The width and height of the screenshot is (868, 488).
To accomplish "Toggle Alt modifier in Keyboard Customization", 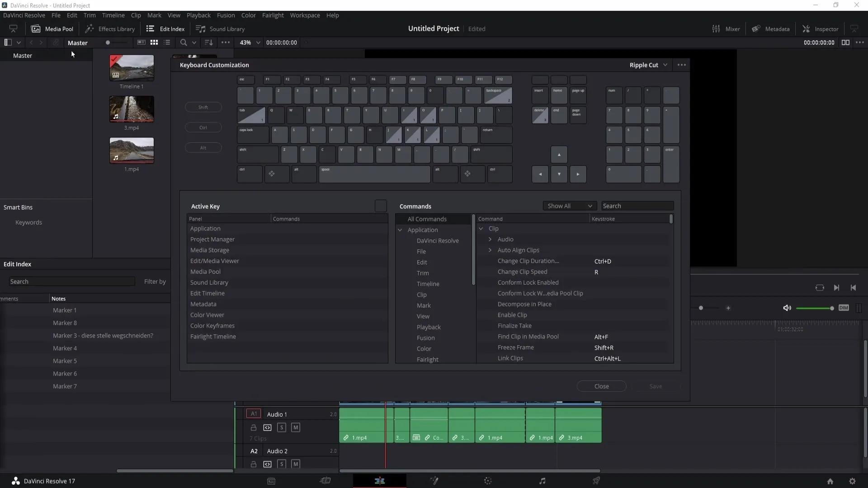I will pos(203,148).
